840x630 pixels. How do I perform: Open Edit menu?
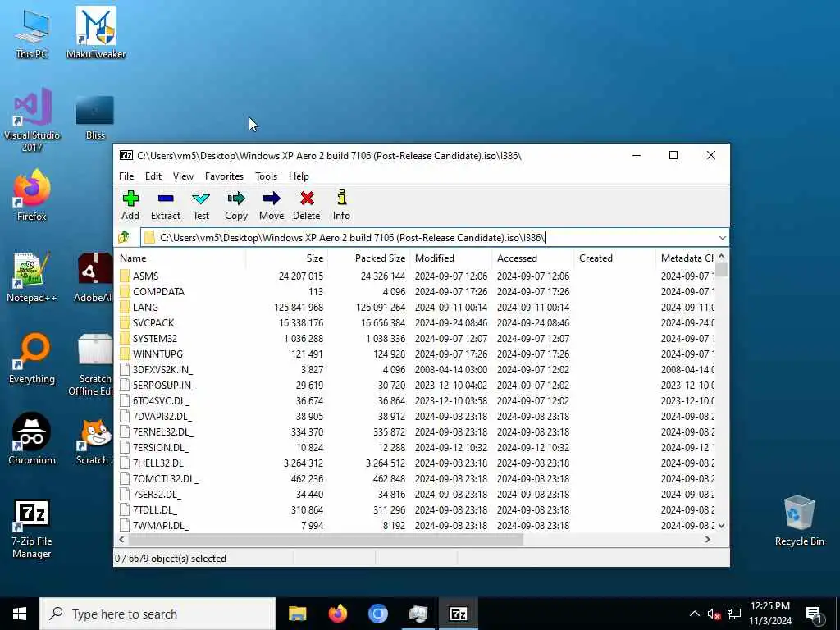[x=153, y=176]
